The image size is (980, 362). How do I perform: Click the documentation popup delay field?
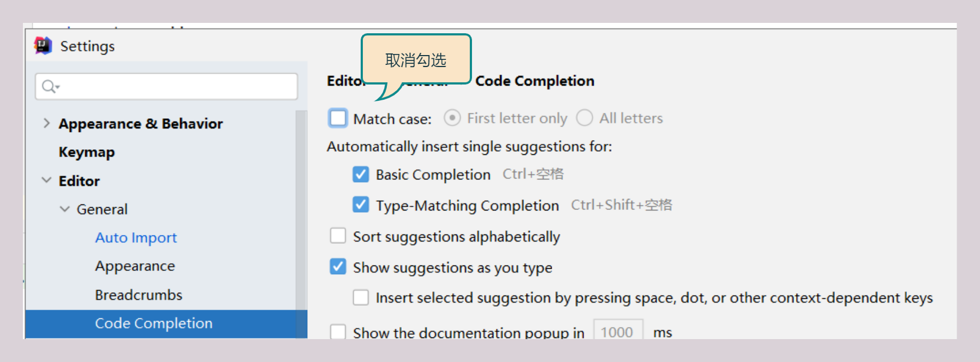[618, 331]
